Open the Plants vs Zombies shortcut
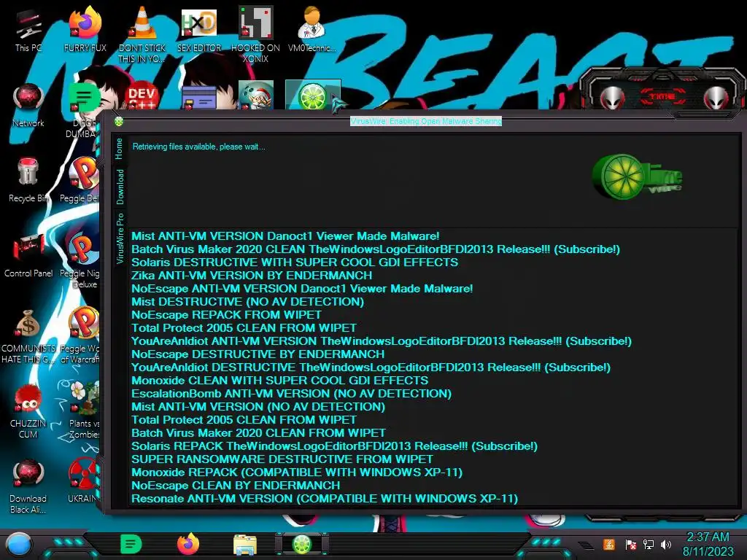 click(84, 400)
